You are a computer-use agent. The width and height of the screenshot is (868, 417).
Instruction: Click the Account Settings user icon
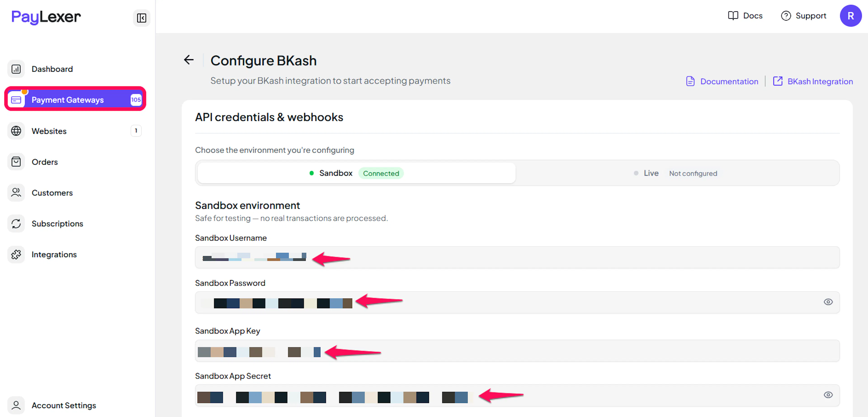click(x=16, y=405)
